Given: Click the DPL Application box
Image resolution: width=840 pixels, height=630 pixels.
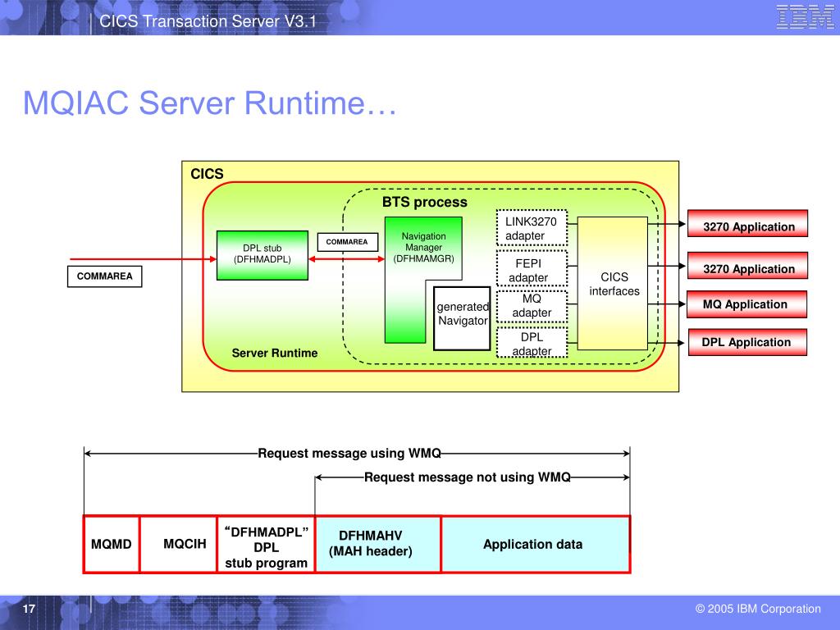Looking at the screenshot, I should (x=747, y=342).
